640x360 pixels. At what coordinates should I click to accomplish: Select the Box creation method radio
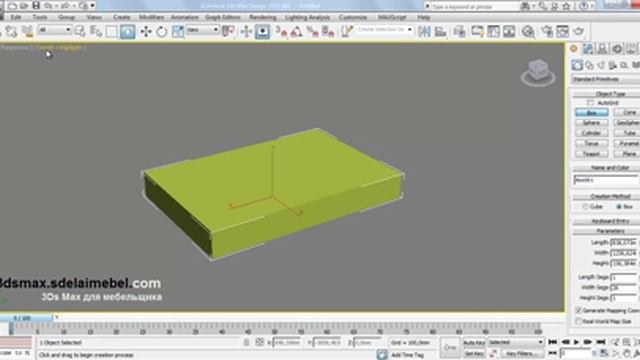point(618,207)
